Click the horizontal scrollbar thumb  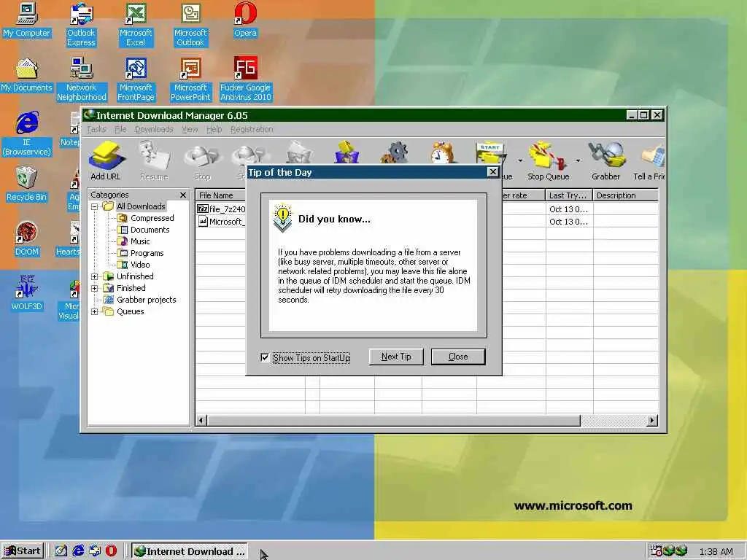[x=393, y=421]
